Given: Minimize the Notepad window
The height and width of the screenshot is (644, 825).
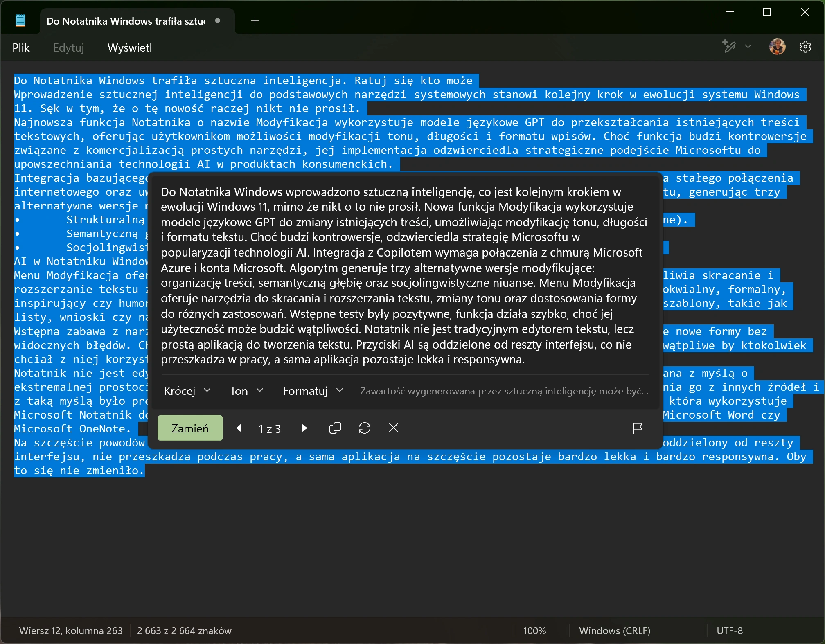Looking at the screenshot, I should pyautogui.click(x=730, y=12).
